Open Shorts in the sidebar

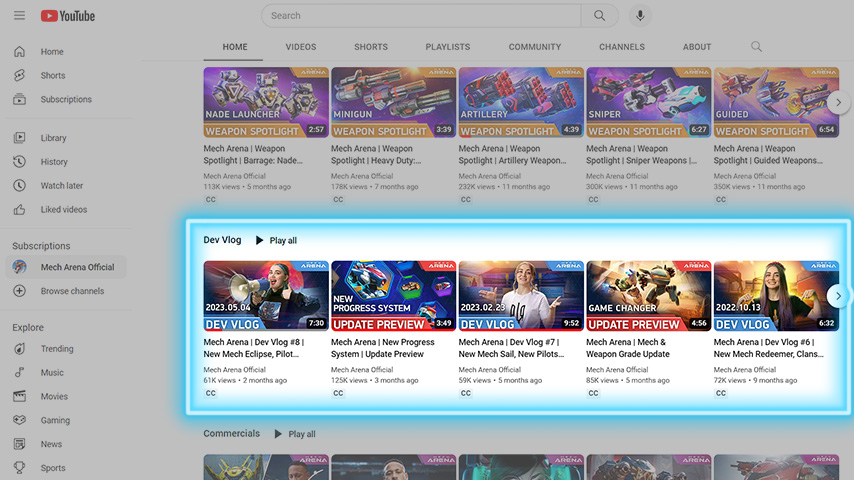tap(51, 76)
